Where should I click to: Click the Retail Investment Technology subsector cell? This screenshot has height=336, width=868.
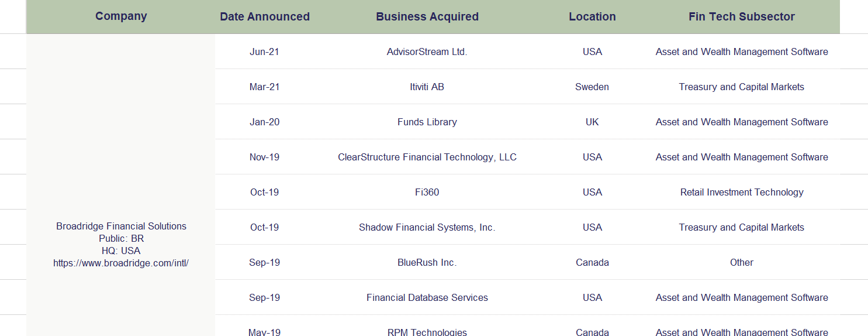(x=742, y=192)
